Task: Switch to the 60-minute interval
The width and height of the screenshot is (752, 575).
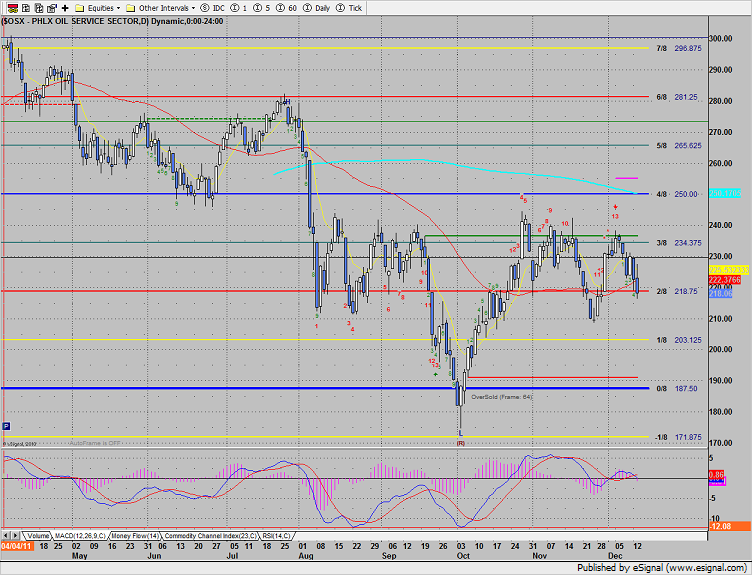Action: pos(287,8)
